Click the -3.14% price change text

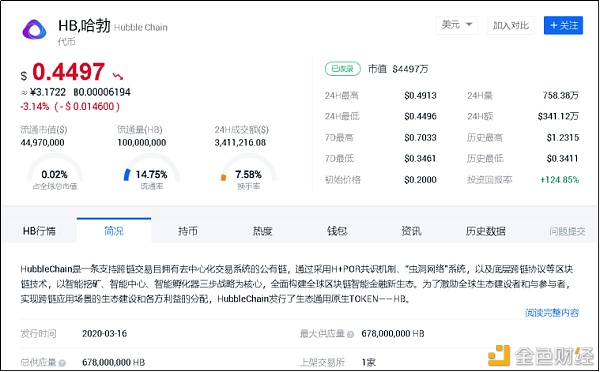coord(34,106)
